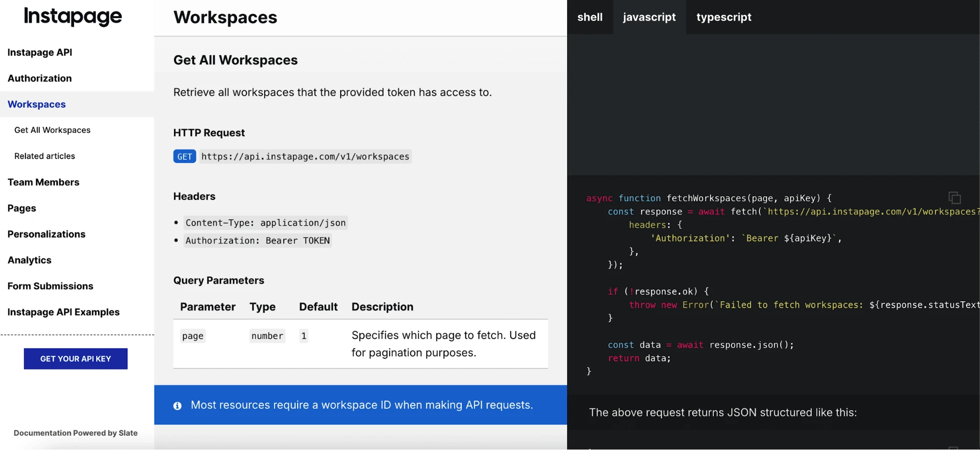The width and height of the screenshot is (980, 450).
Task: Open the Instapage API section
Action: pos(40,53)
